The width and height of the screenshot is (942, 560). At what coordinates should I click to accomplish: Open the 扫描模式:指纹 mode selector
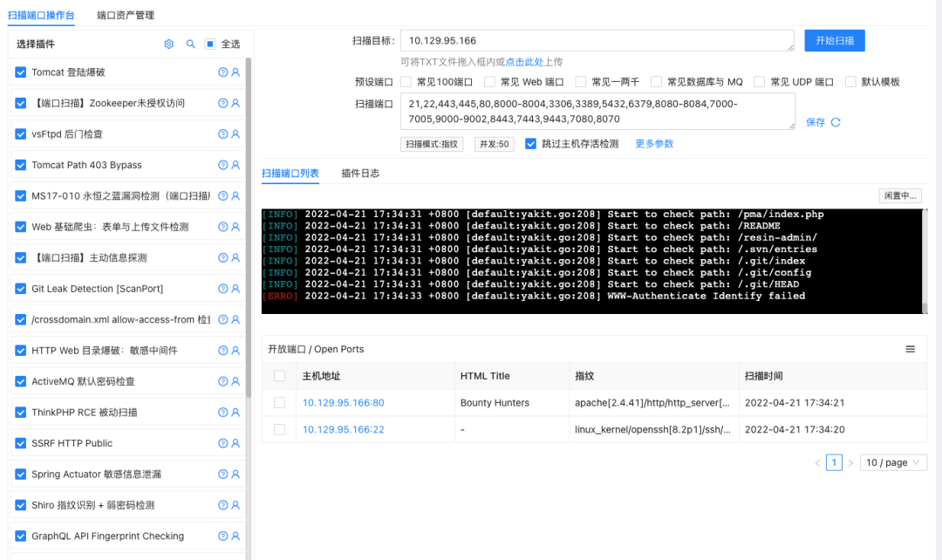[432, 144]
